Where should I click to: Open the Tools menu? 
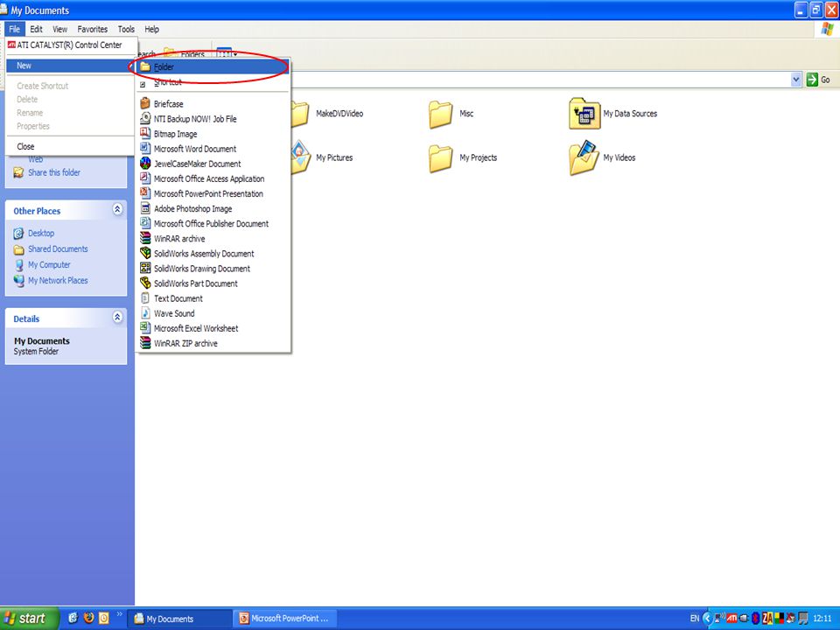click(126, 29)
